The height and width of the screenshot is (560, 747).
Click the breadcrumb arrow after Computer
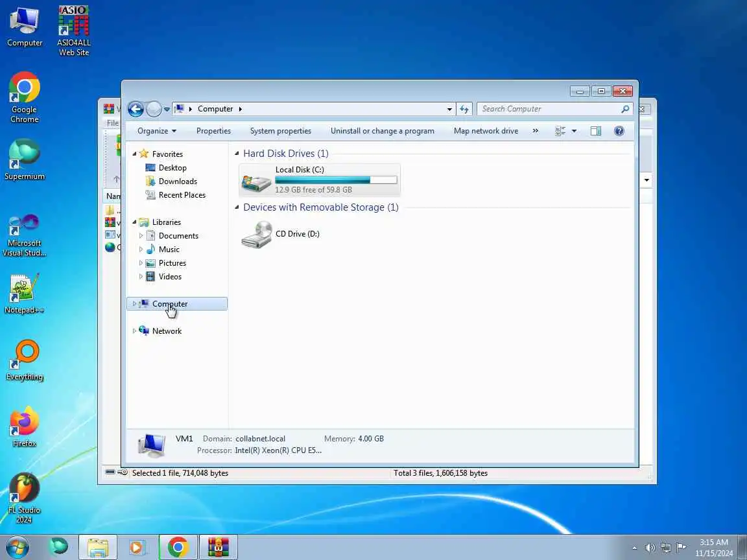click(x=240, y=109)
